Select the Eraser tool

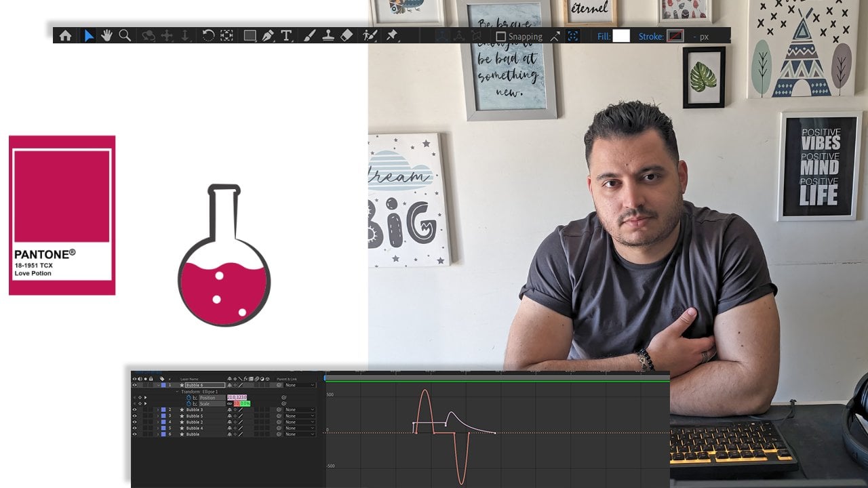[347, 36]
